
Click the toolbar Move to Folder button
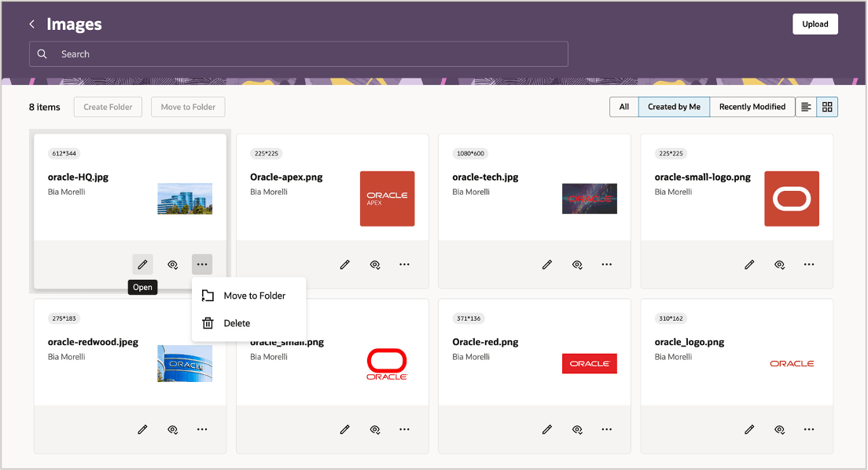coord(188,107)
